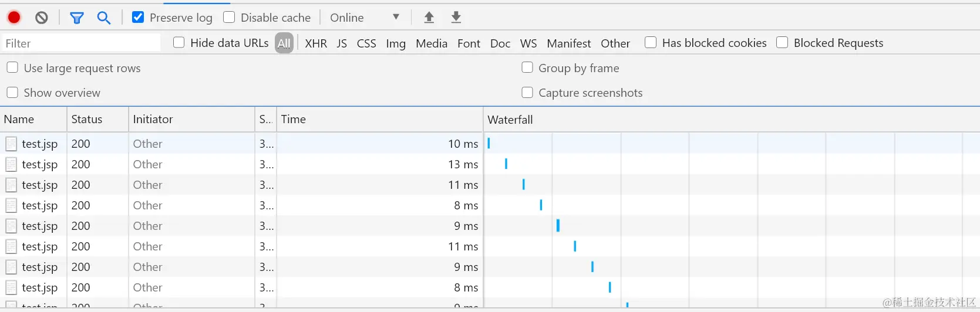Image resolution: width=980 pixels, height=312 pixels.
Task: Select the XHR filter type
Action: click(316, 43)
